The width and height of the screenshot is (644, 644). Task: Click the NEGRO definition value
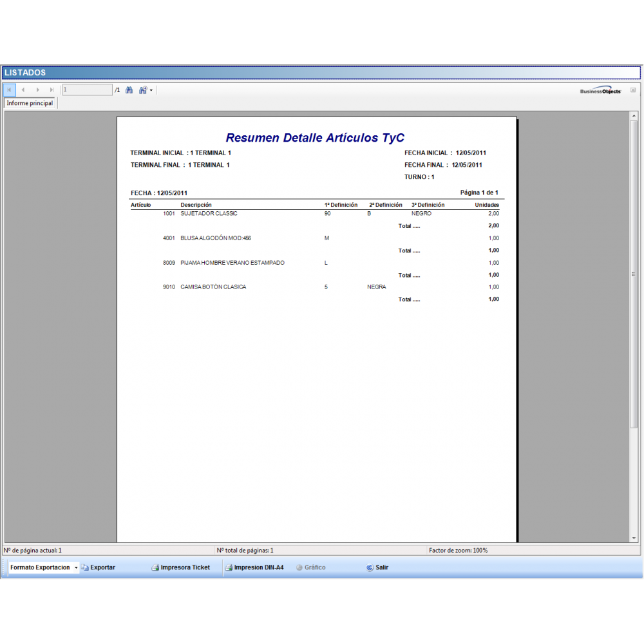[x=421, y=214]
